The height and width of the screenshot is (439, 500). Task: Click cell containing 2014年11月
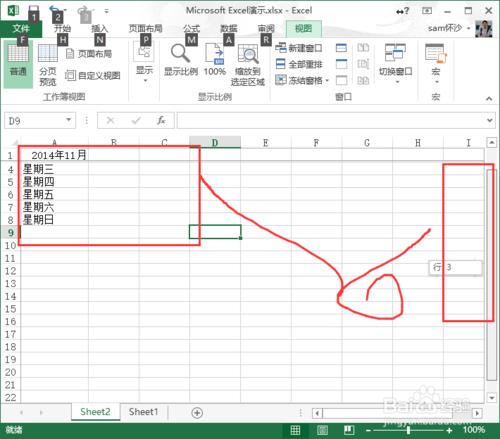[x=54, y=155]
